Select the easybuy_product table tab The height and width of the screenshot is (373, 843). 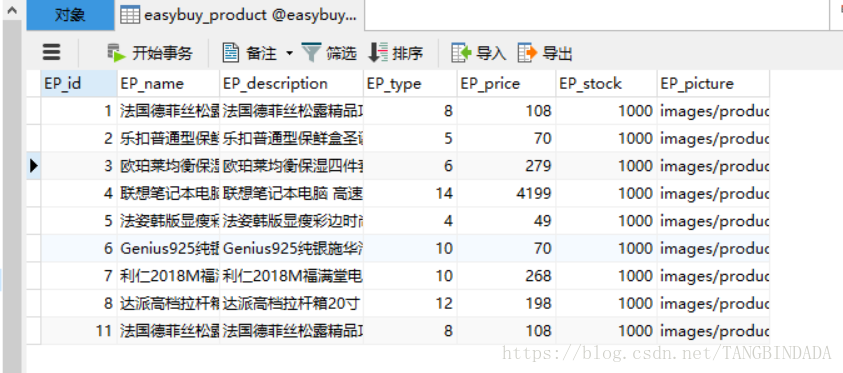tap(239, 15)
